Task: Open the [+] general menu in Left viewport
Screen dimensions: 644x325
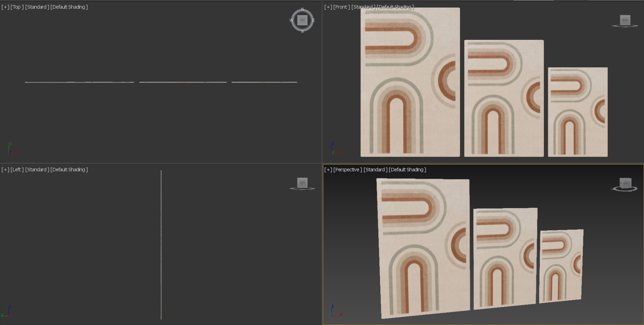Action: click(5, 170)
